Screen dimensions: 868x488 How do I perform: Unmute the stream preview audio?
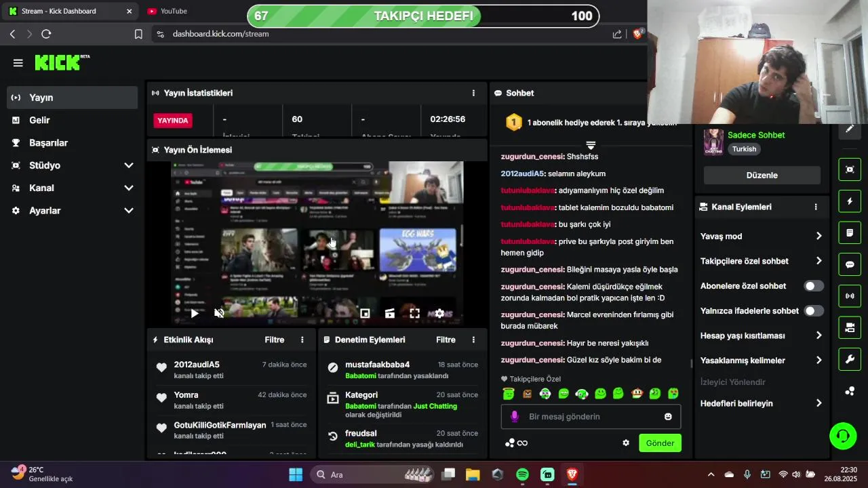click(219, 313)
